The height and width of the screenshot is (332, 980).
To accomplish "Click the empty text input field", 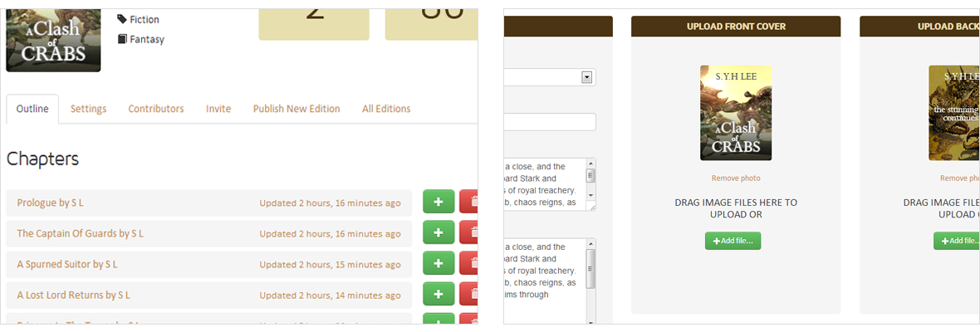I will (x=550, y=122).
